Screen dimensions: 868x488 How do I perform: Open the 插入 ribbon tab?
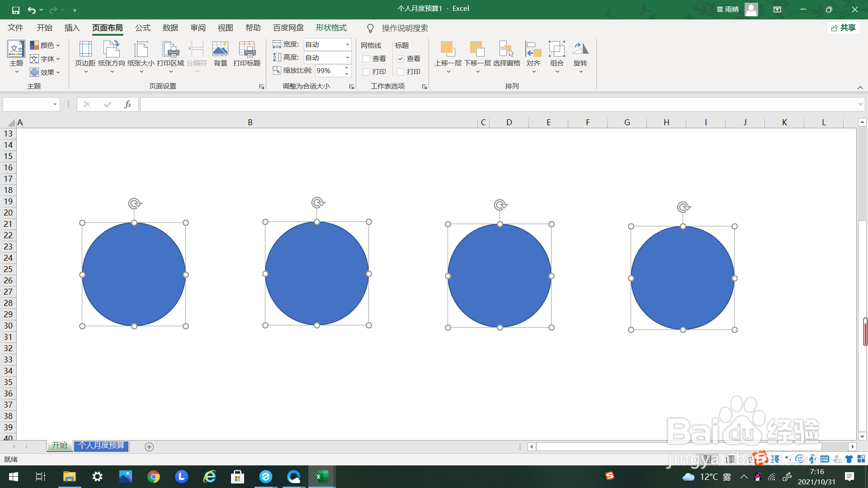point(72,28)
